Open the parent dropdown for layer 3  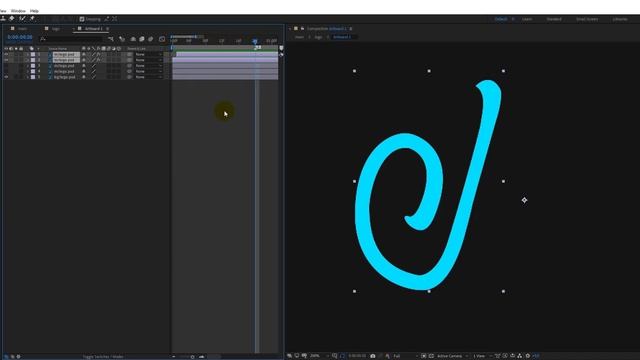[x=149, y=66]
